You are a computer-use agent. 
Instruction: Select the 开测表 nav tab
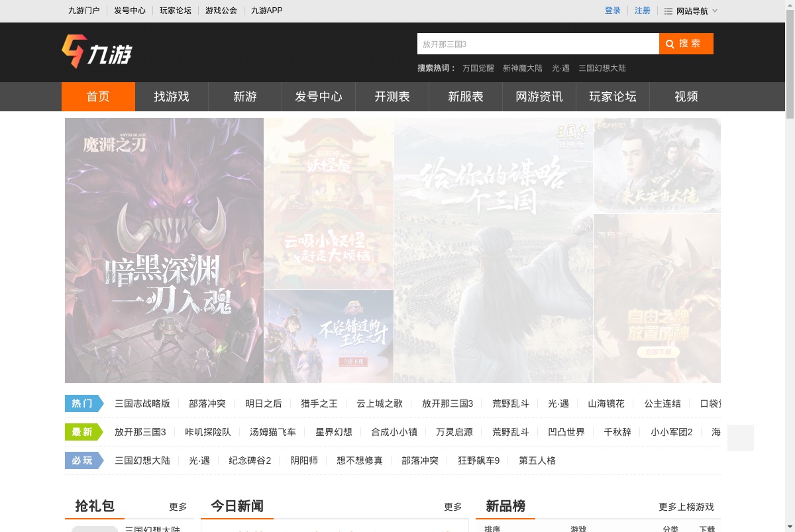[392, 97]
